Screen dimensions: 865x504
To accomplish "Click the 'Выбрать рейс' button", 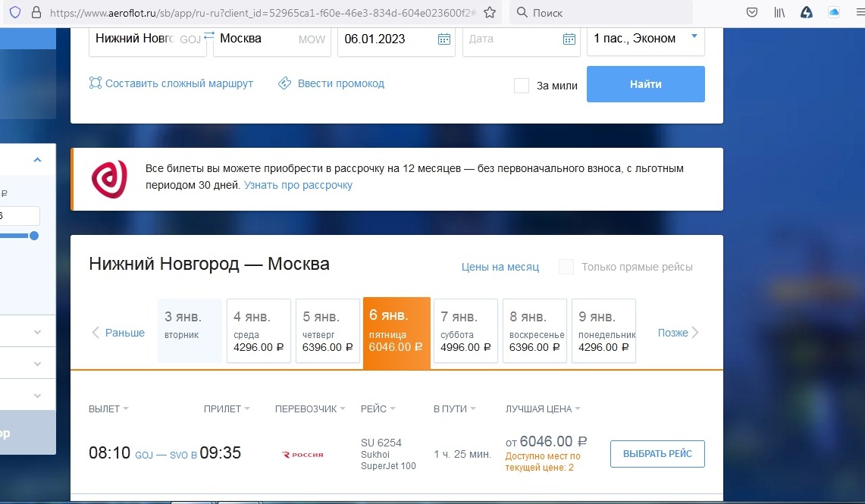I will [657, 454].
